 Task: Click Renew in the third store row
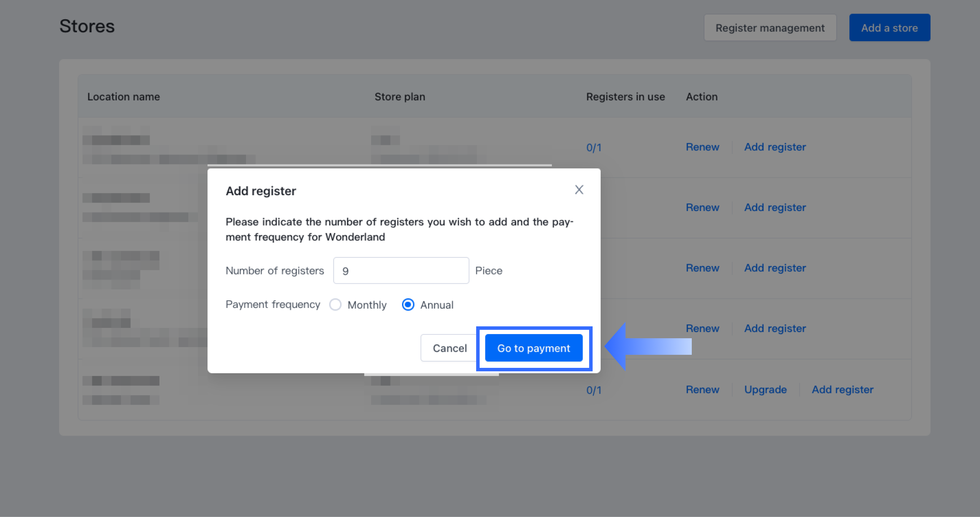702,268
